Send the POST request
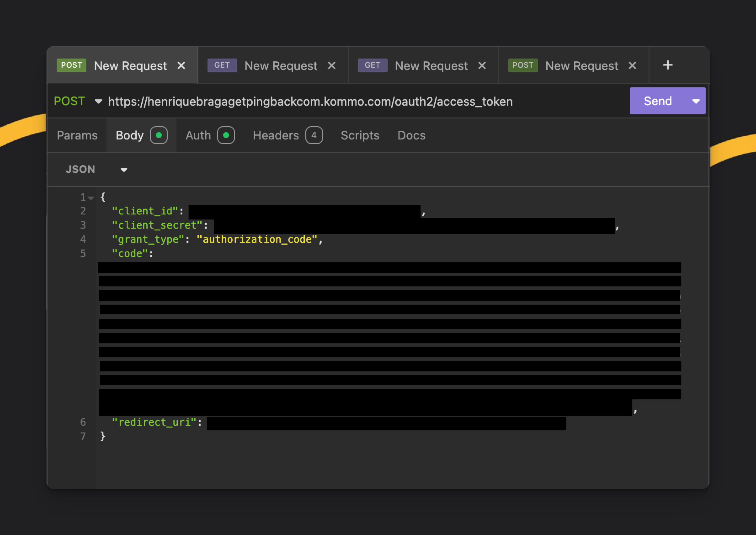Viewport: 756px width, 535px height. [658, 101]
